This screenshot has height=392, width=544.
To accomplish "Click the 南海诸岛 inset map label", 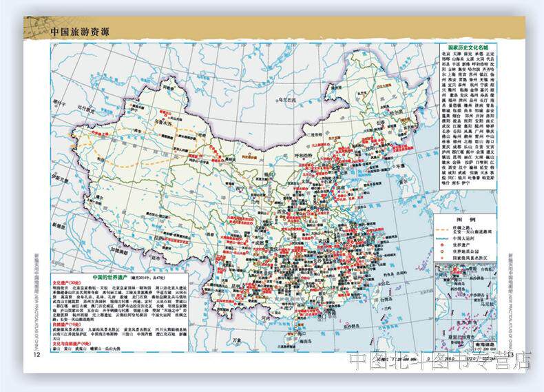I will [x=483, y=344].
